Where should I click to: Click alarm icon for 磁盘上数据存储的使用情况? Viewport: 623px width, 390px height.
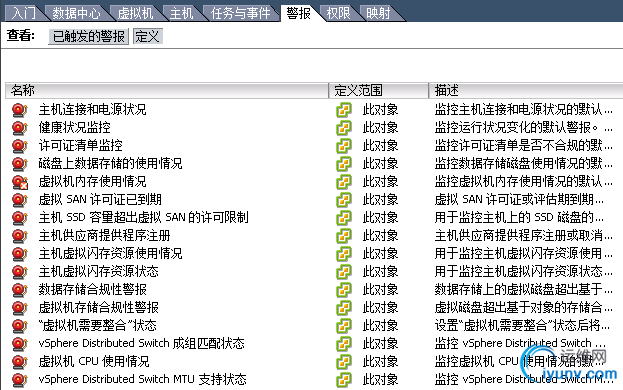[19, 164]
